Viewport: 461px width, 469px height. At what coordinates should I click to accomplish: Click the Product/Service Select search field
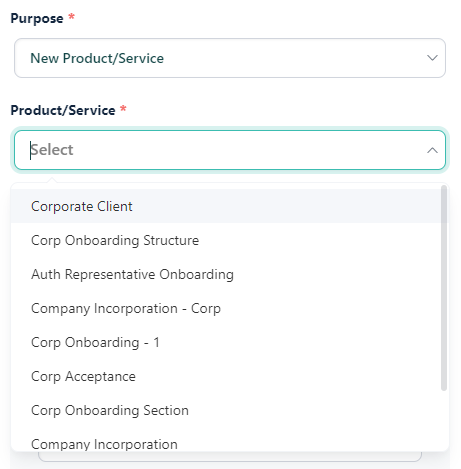click(x=230, y=150)
